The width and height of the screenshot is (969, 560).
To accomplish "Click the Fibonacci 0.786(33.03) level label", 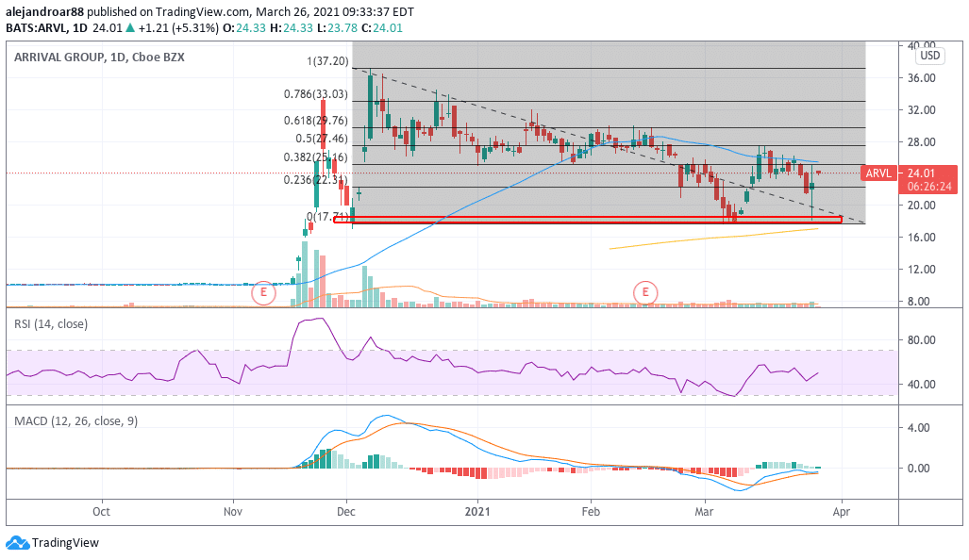I will pos(316,94).
